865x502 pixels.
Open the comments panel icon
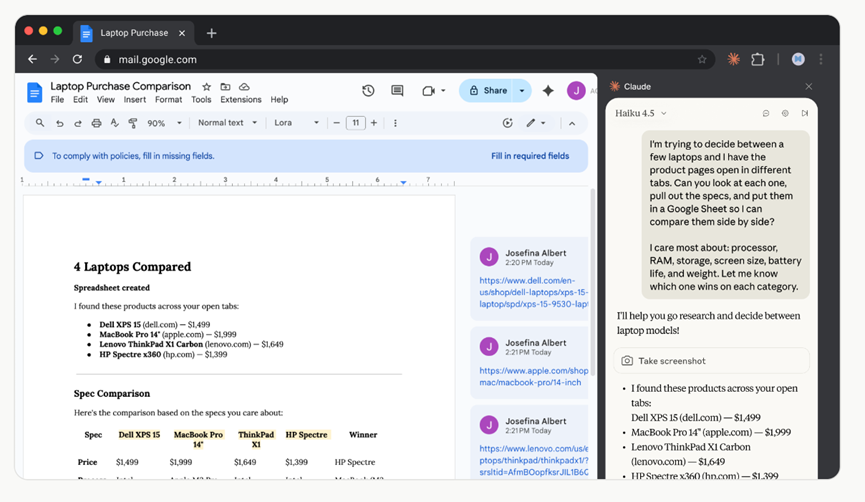(397, 90)
